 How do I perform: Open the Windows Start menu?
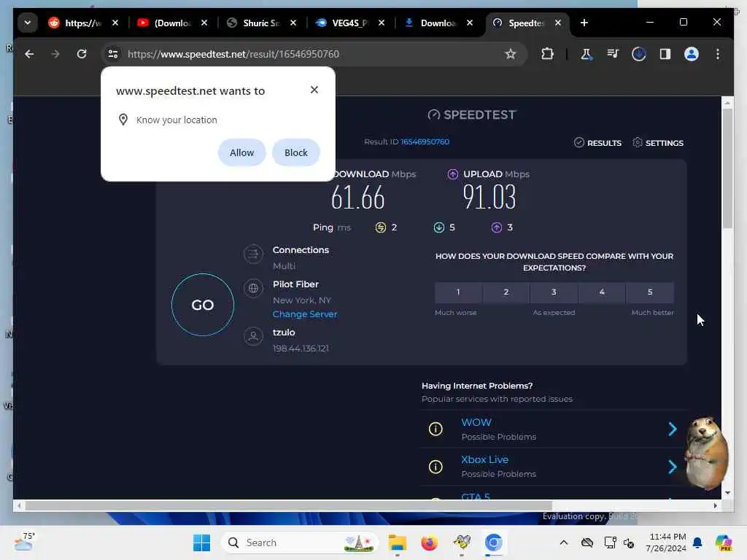click(x=201, y=542)
